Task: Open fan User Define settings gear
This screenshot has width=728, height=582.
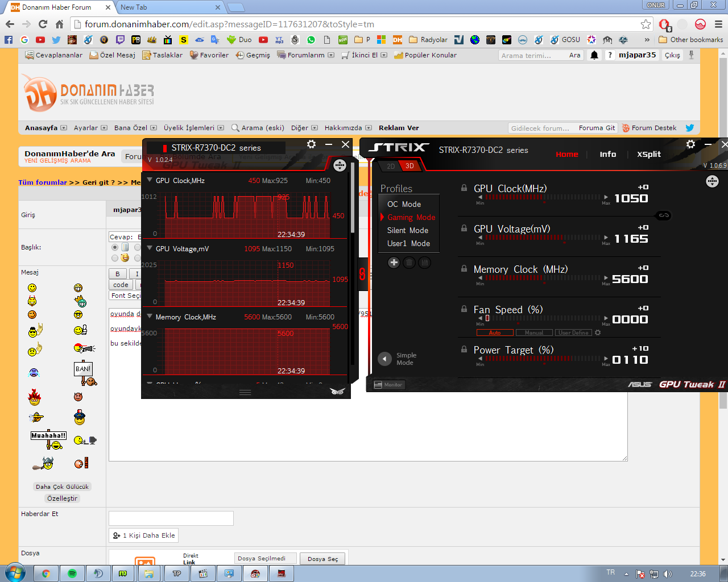Action: [598, 332]
